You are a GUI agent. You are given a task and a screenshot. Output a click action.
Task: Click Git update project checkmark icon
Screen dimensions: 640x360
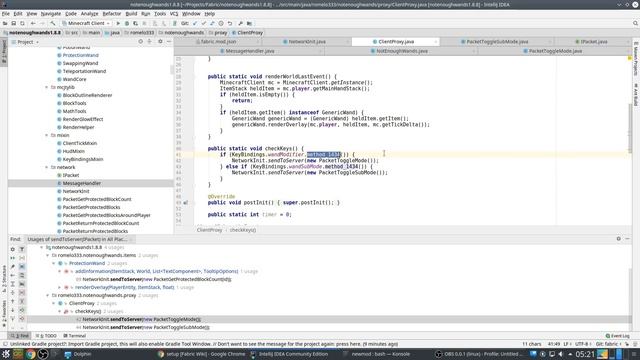(195, 23)
